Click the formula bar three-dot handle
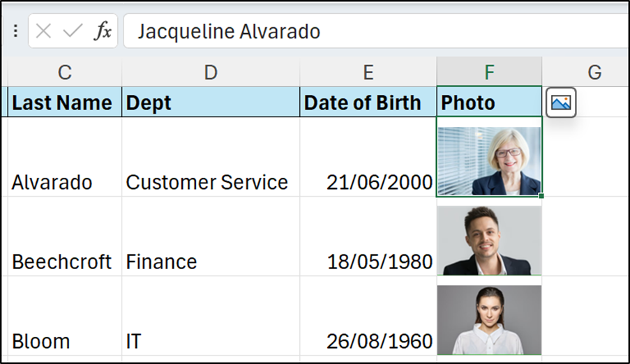This screenshot has width=630, height=364. click(x=16, y=31)
